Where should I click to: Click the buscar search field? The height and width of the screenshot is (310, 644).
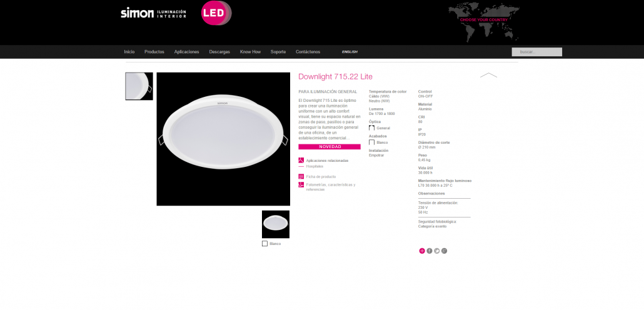point(537,52)
